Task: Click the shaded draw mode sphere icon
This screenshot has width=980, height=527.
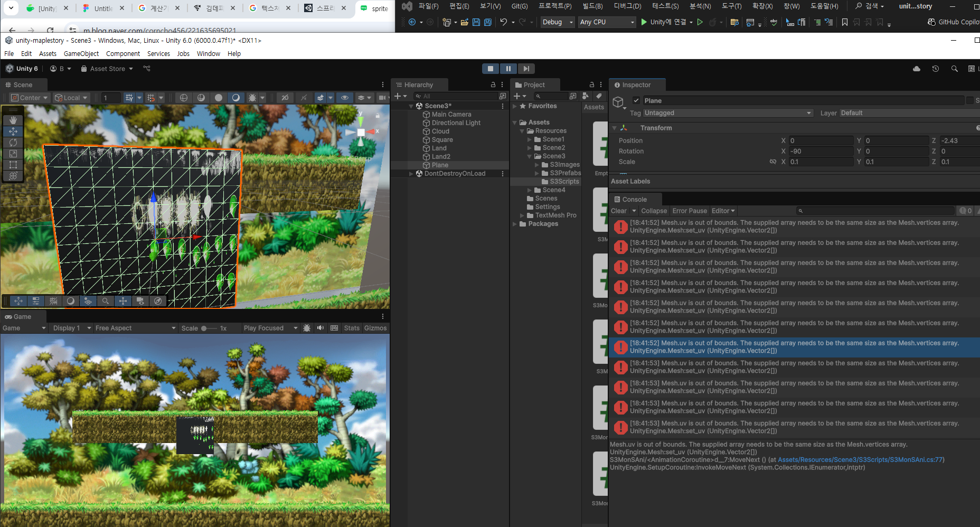Action: pyautogui.click(x=235, y=98)
